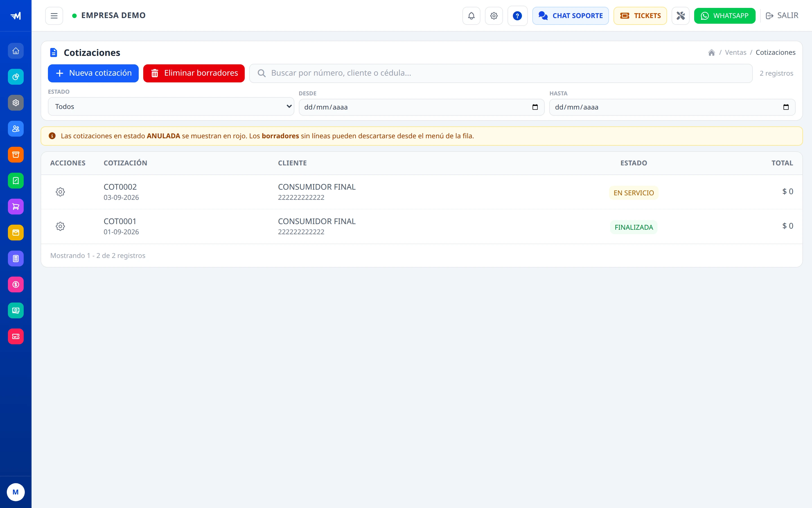Open the Desde date picker calendar icon
Screen dimensions: 812x508
click(x=535, y=107)
